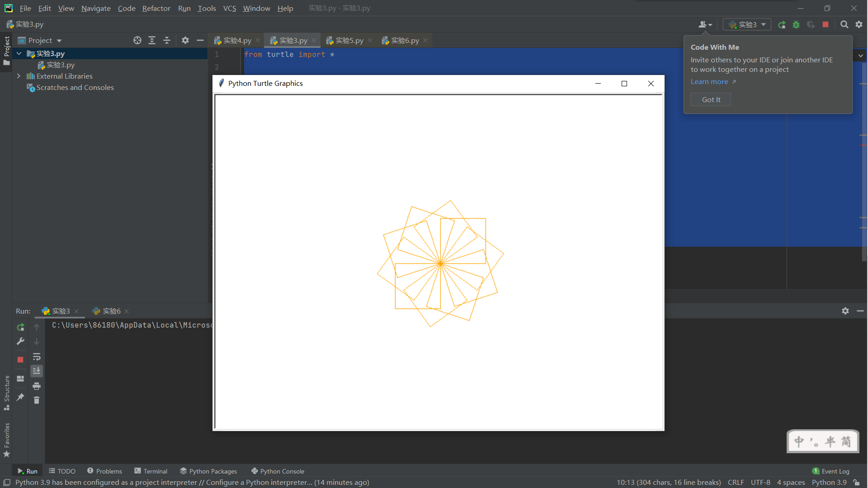Switch to the 实验5.py editor tab
This screenshot has width=868, height=488.
(x=349, y=40)
